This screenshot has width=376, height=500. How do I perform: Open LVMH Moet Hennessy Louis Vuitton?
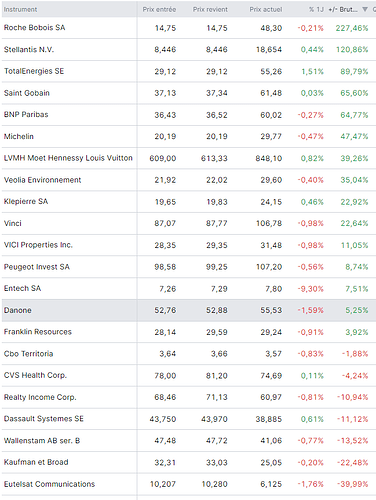(68, 158)
